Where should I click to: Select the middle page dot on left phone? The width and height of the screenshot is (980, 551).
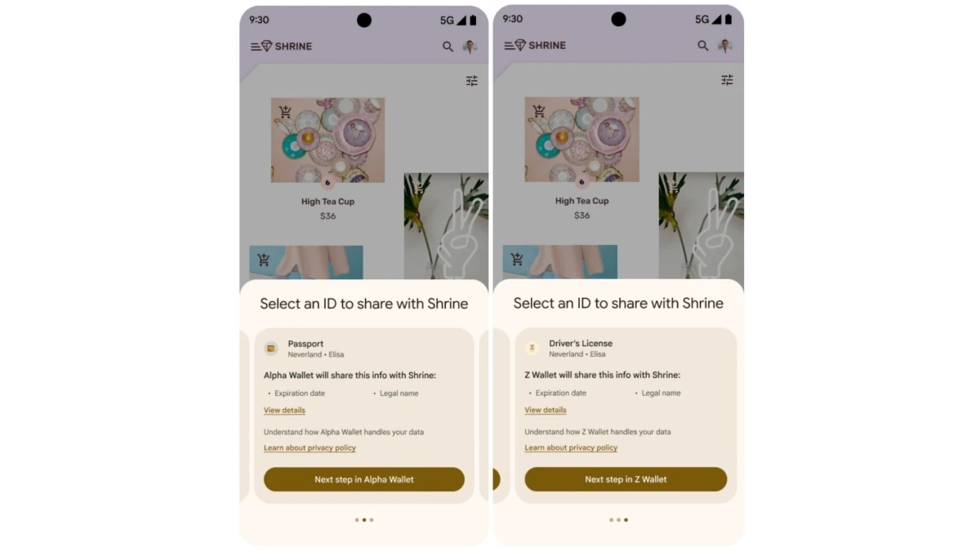point(364,520)
